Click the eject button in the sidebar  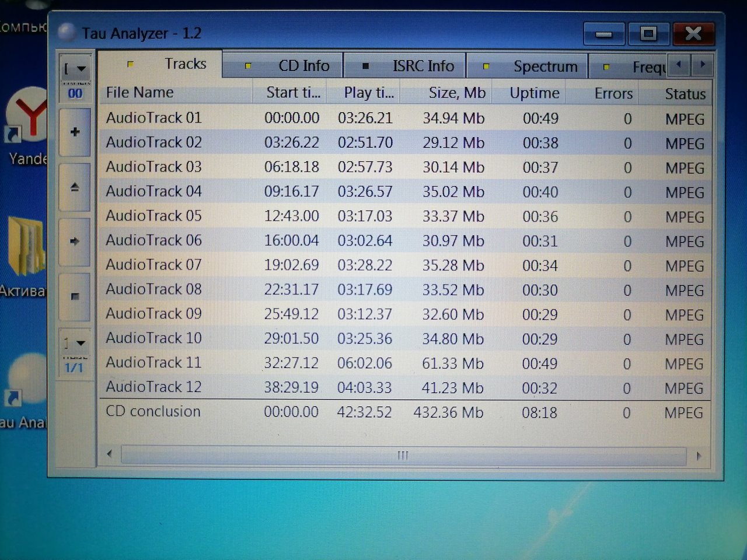pos(75,187)
